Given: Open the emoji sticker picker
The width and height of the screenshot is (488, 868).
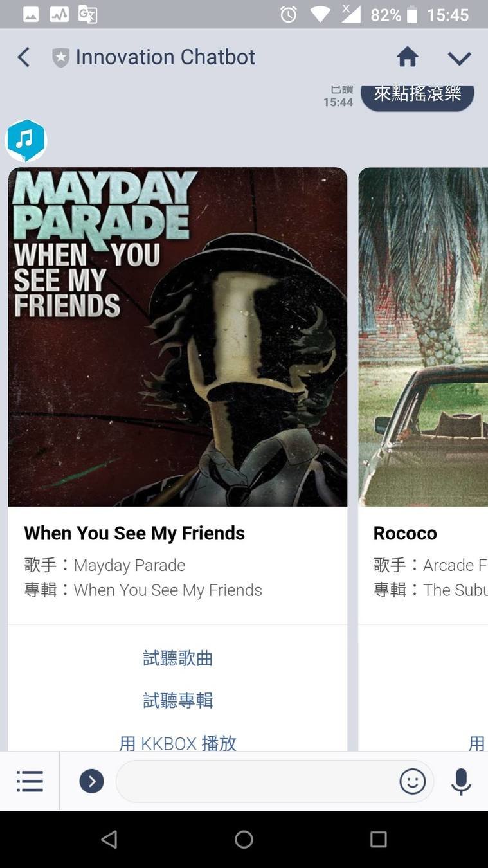Looking at the screenshot, I should (x=413, y=781).
